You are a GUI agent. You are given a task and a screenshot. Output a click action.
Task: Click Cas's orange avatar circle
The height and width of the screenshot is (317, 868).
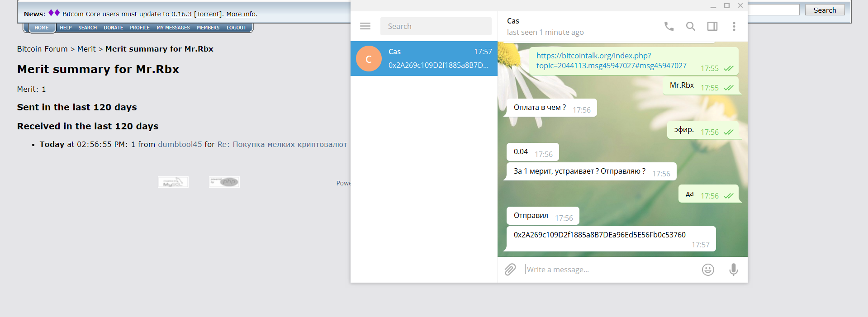369,59
